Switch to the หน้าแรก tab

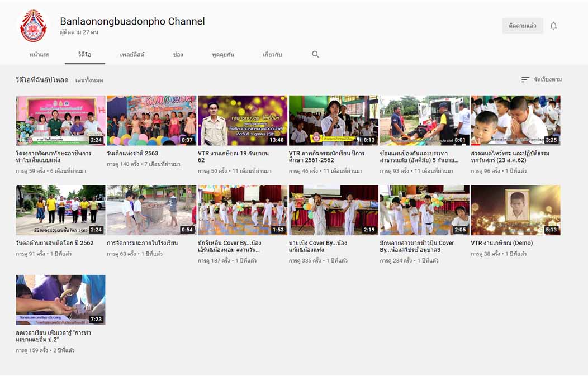click(39, 55)
